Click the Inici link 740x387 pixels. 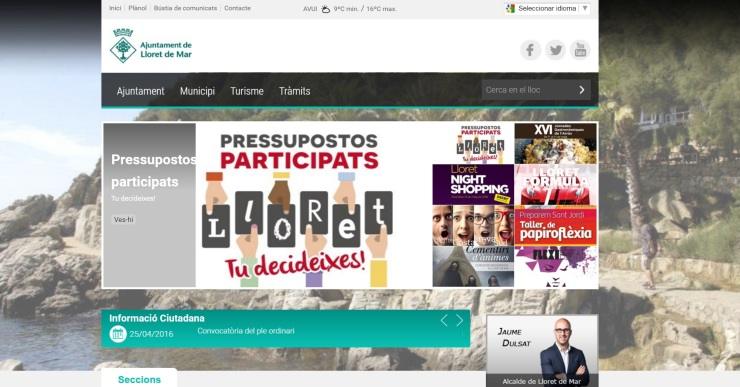tap(115, 8)
